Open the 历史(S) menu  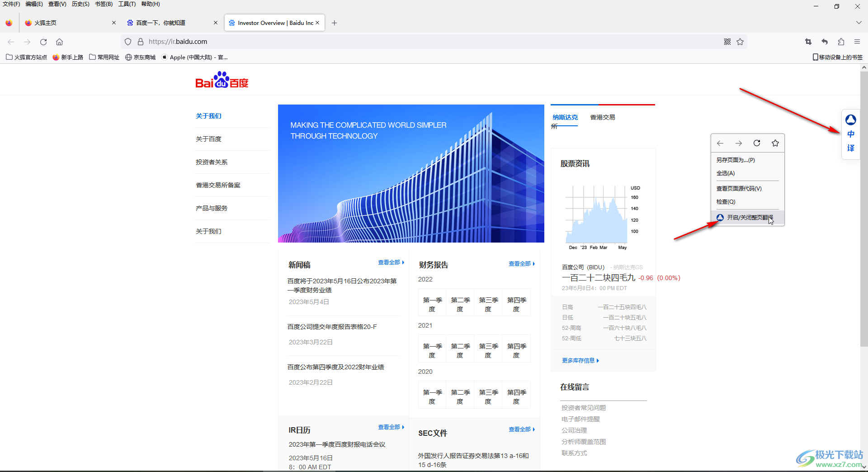[x=80, y=4]
